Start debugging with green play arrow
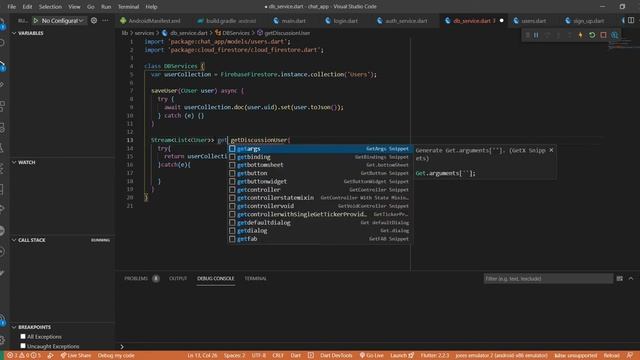The image size is (640, 360). (x=36, y=20)
